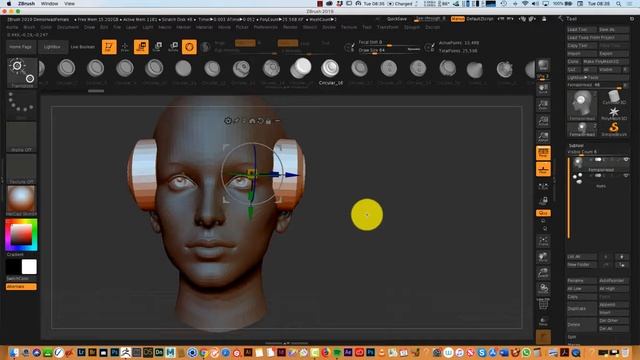Toggle Persp perspective view

(x=543, y=153)
